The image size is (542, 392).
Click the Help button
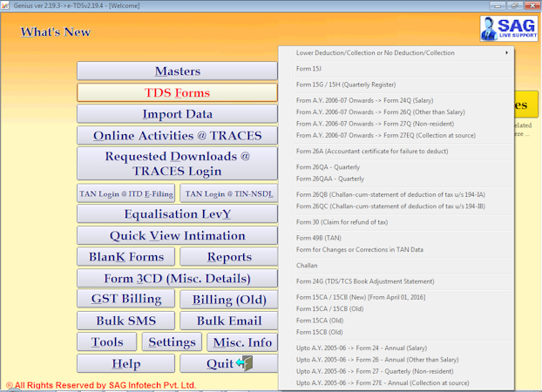click(125, 363)
